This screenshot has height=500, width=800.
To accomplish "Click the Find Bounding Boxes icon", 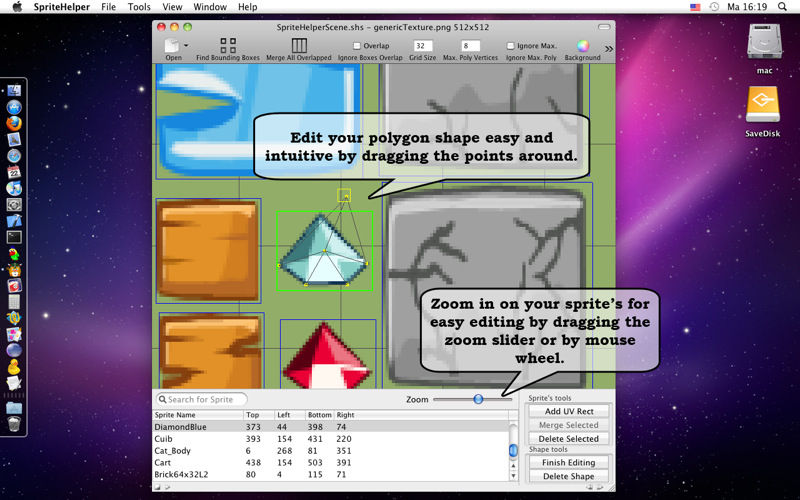I will [228, 45].
